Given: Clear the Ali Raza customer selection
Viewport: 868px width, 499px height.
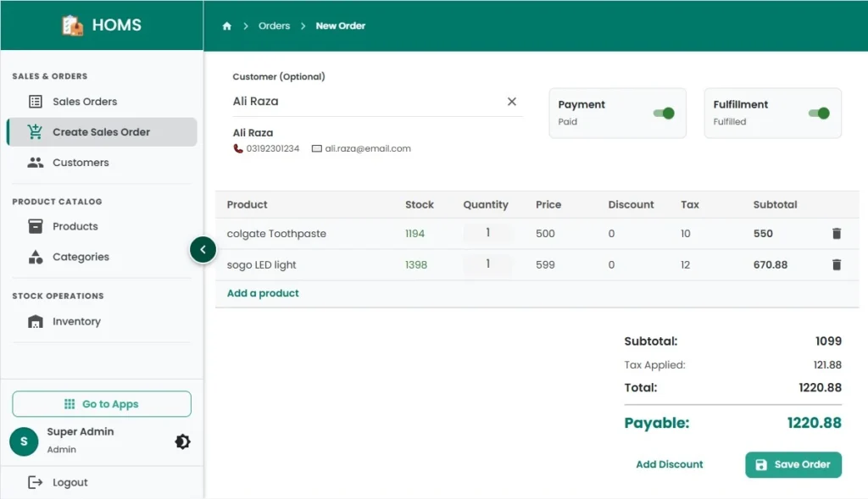Looking at the screenshot, I should (511, 102).
